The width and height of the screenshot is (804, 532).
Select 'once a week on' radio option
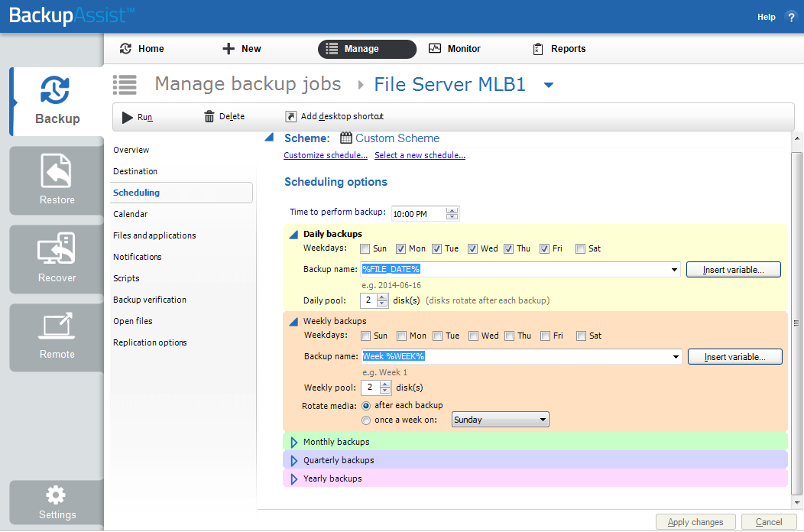tap(366, 420)
